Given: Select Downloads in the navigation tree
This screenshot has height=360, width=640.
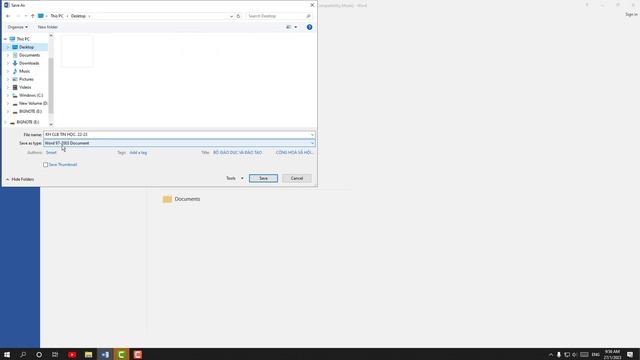Looking at the screenshot, I should [29, 63].
